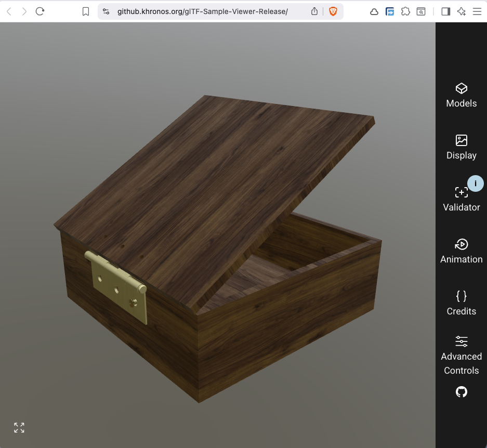487x448 pixels.
Task: Open the browser extensions menu
Action: 405,12
